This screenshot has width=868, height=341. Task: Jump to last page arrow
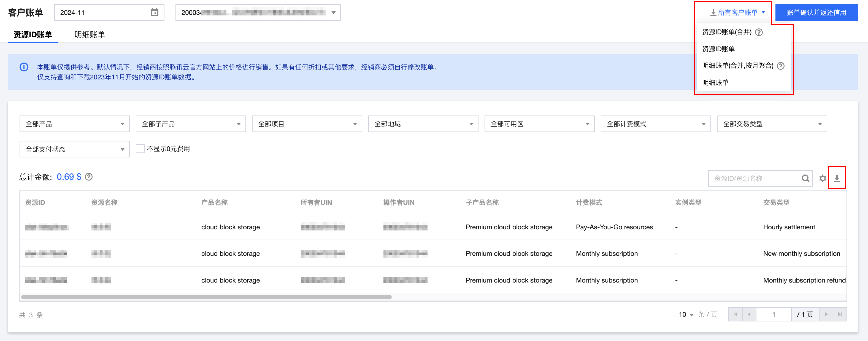[840, 314]
